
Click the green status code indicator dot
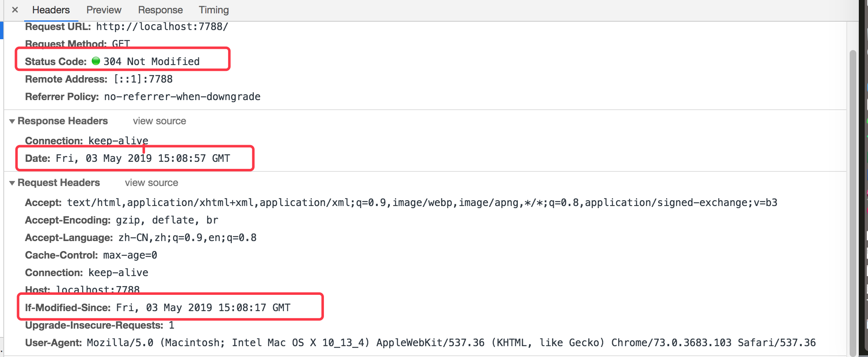(96, 61)
